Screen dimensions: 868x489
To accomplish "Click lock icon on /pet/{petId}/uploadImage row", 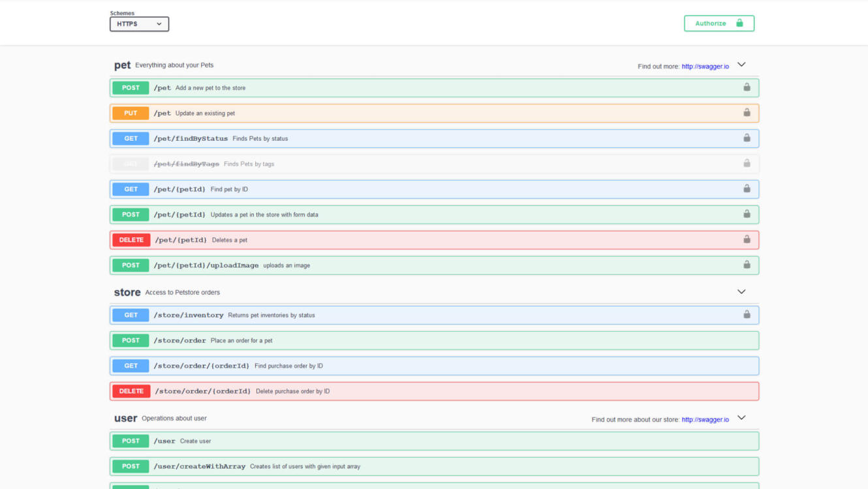I will pyautogui.click(x=747, y=265).
